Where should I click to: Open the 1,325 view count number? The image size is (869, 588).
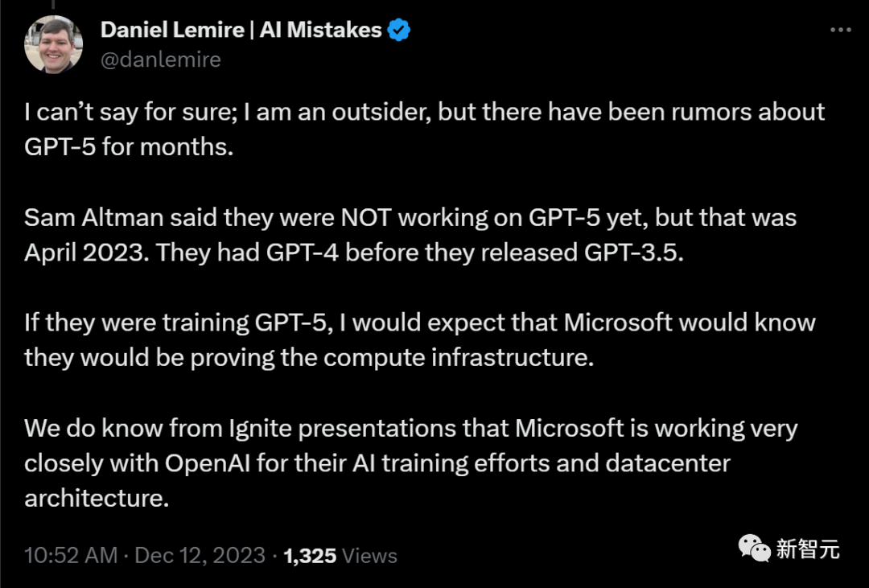310,555
